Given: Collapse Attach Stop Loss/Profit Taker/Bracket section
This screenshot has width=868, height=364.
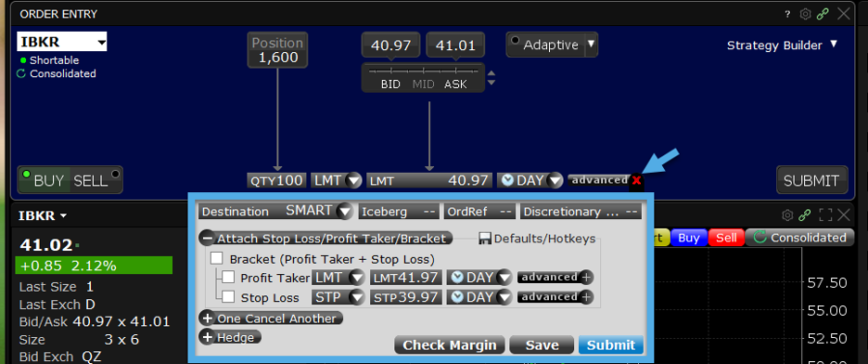Looking at the screenshot, I should (208, 239).
